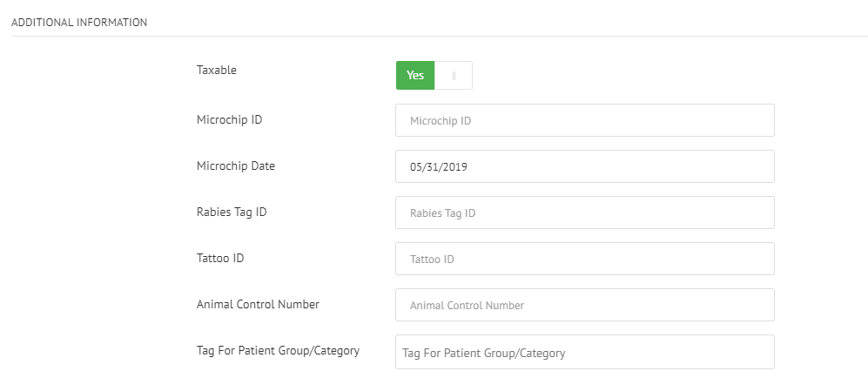This screenshot has height=378, width=868.
Task: Click the Rabies Tag ID placeholder text
Action: 442,213
